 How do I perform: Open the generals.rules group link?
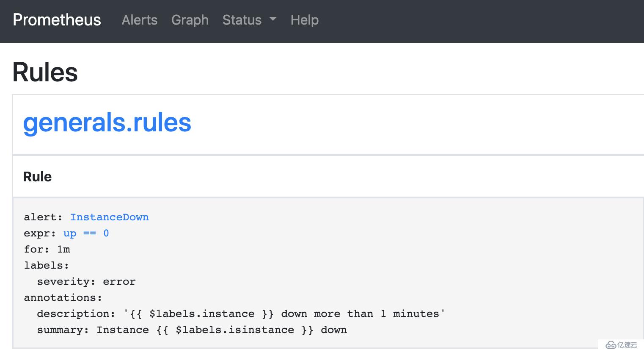[x=107, y=122]
